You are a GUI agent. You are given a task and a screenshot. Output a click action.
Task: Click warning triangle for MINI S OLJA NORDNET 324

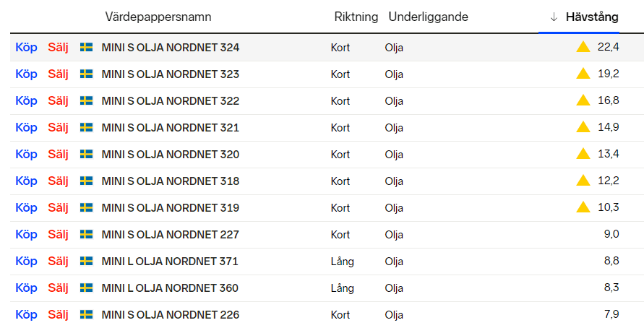tap(583, 47)
